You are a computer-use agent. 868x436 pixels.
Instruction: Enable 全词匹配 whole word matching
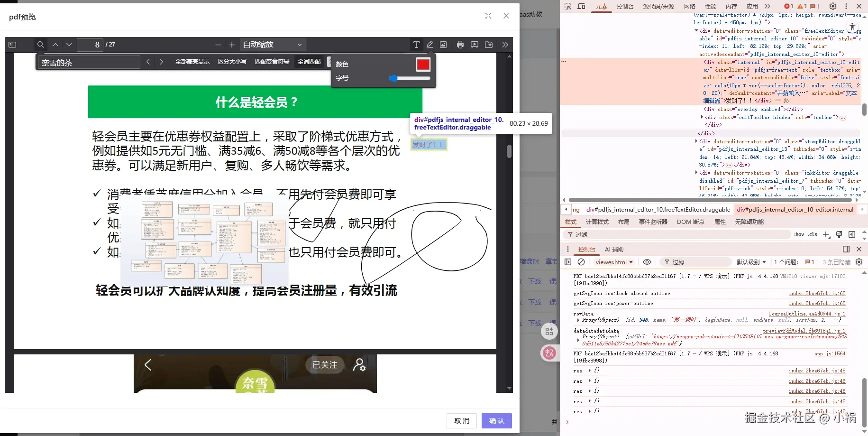(309, 61)
